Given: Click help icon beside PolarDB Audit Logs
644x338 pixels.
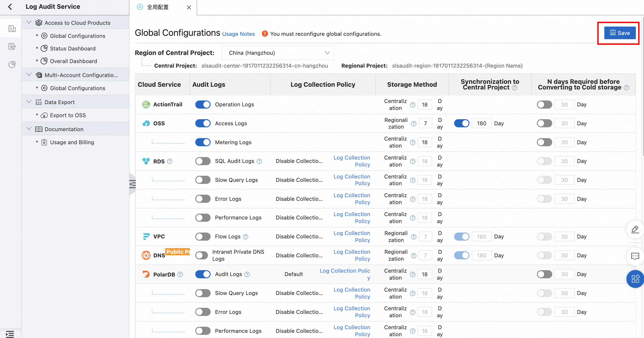Looking at the screenshot, I should click(x=247, y=274).
